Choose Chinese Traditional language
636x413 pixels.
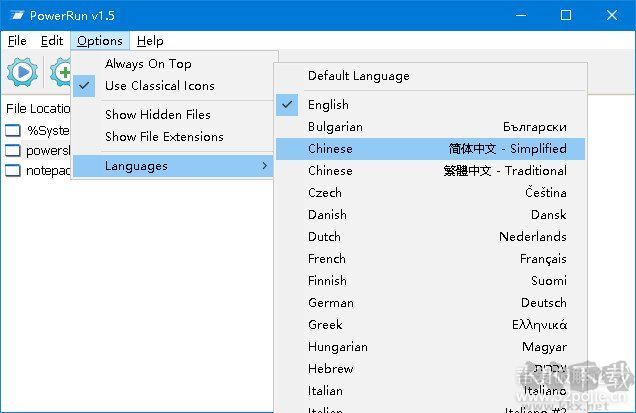(x=431, y=171)
